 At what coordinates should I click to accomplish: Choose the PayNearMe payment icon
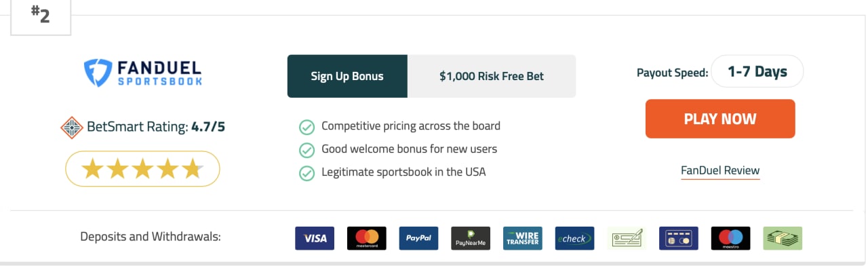pyautogui.click(x=471, y=238)
